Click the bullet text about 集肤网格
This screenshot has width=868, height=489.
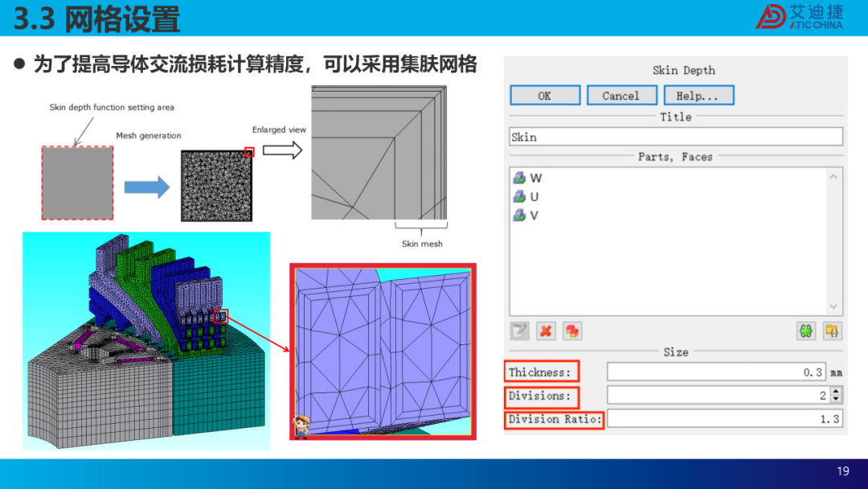point(256,64)
